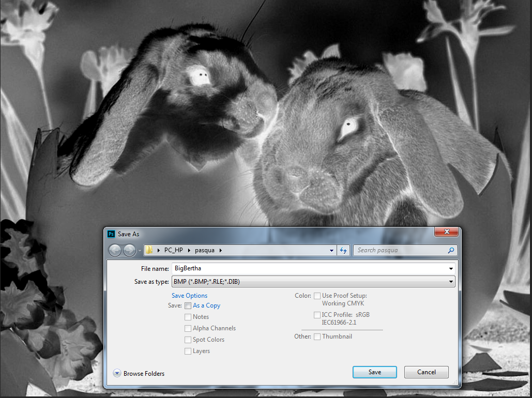Expand the arrow after pasqua in path
532x398 pixels.
pos(221,250)
